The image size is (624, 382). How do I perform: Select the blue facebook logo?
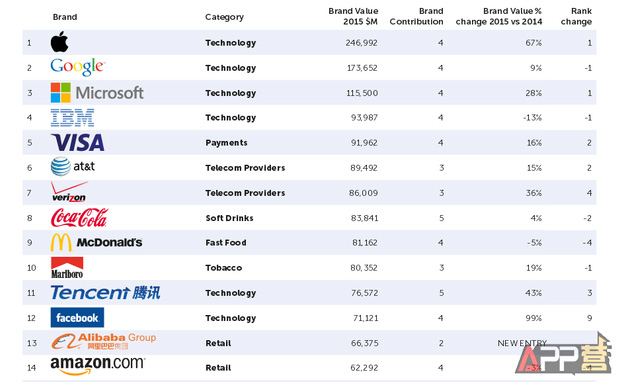pyautogui.click(x=77, y=318)
